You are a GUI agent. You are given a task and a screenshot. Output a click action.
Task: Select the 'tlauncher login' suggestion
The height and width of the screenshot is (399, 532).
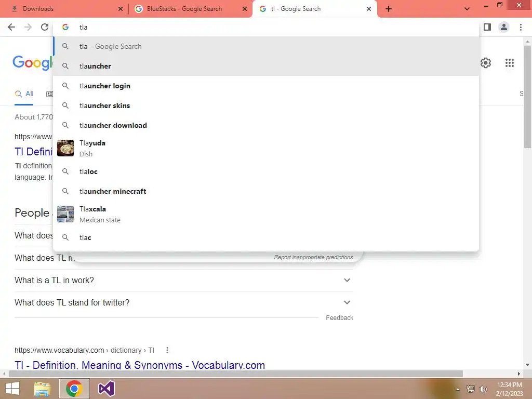click(x=266, y=86)
